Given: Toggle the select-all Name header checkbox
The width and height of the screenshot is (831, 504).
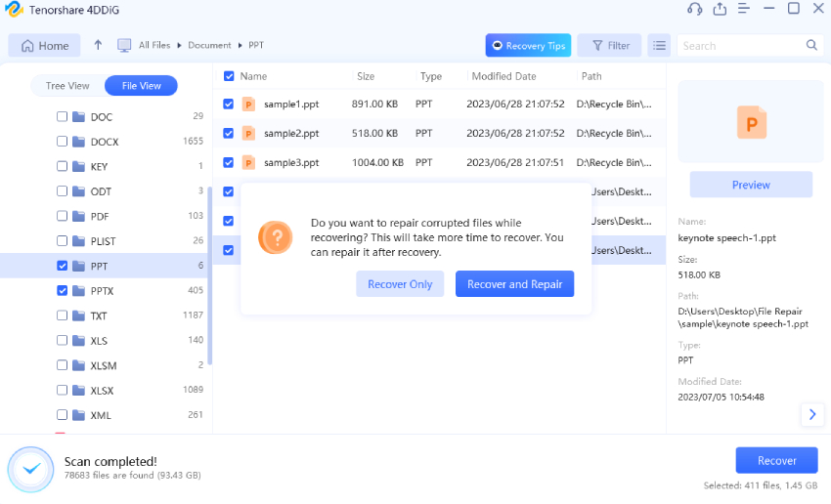Looking at the screenshot, I should pos(229,76).
